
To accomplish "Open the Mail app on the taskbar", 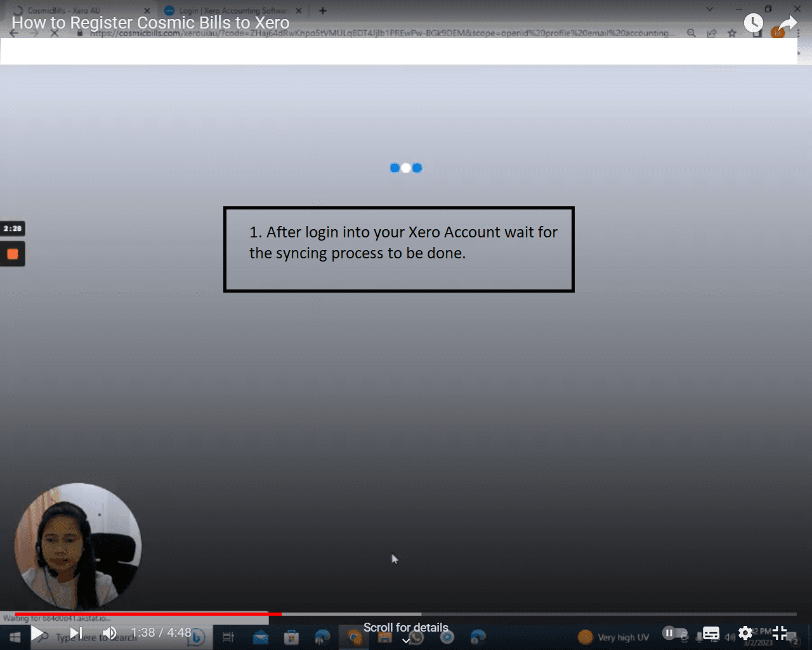I will (260, 637).
